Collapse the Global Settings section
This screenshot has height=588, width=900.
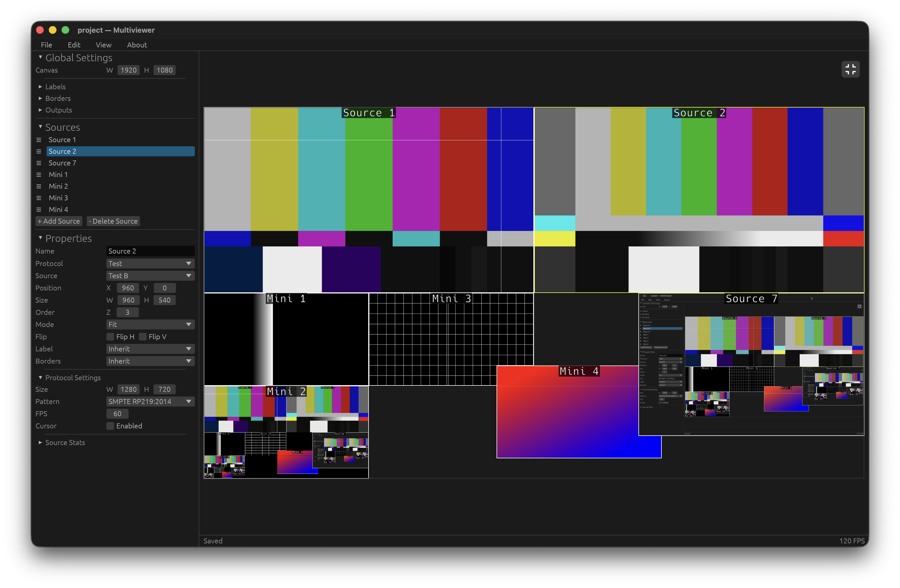pyautogui.click(x=75, y=57)
